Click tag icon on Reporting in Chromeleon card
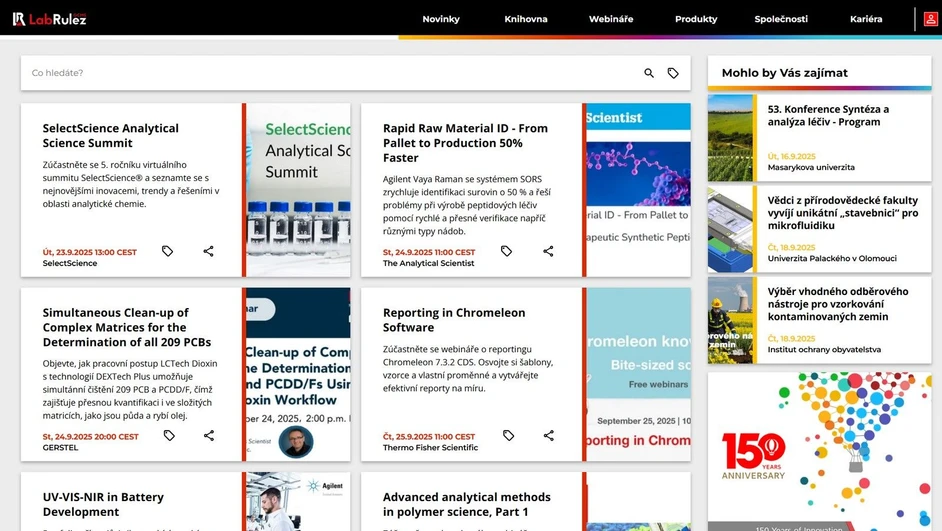This screenshot has width=942, height=531. pos(508,435)
